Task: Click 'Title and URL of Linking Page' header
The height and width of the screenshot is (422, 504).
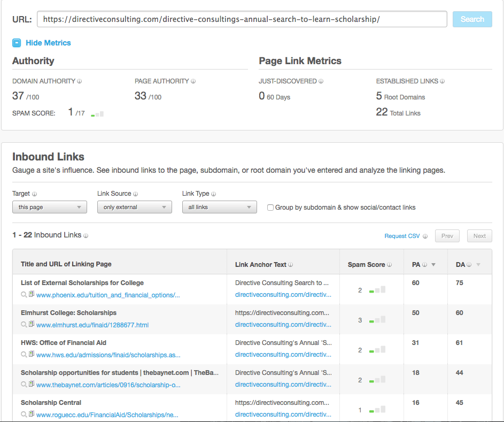Action: click(x=66, y=264)
